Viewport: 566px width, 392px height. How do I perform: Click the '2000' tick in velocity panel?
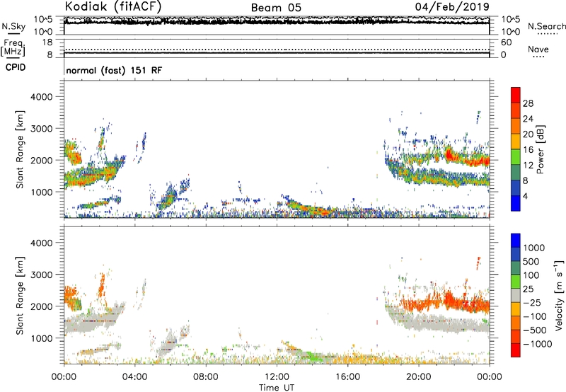click(x=42, y=306)
